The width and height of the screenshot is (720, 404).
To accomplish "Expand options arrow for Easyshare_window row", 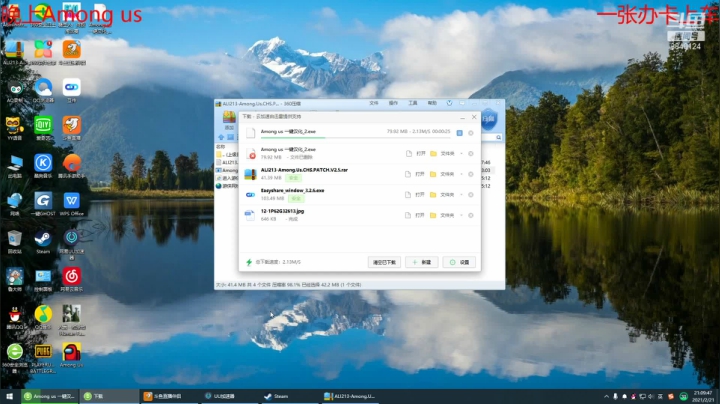I will tap(461, 195).
